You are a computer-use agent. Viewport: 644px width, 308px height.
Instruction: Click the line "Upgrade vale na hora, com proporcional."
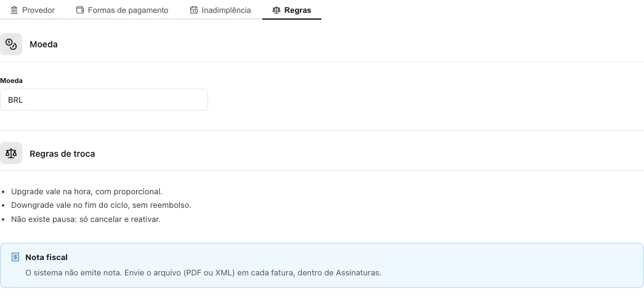click(x=87, y=192)
